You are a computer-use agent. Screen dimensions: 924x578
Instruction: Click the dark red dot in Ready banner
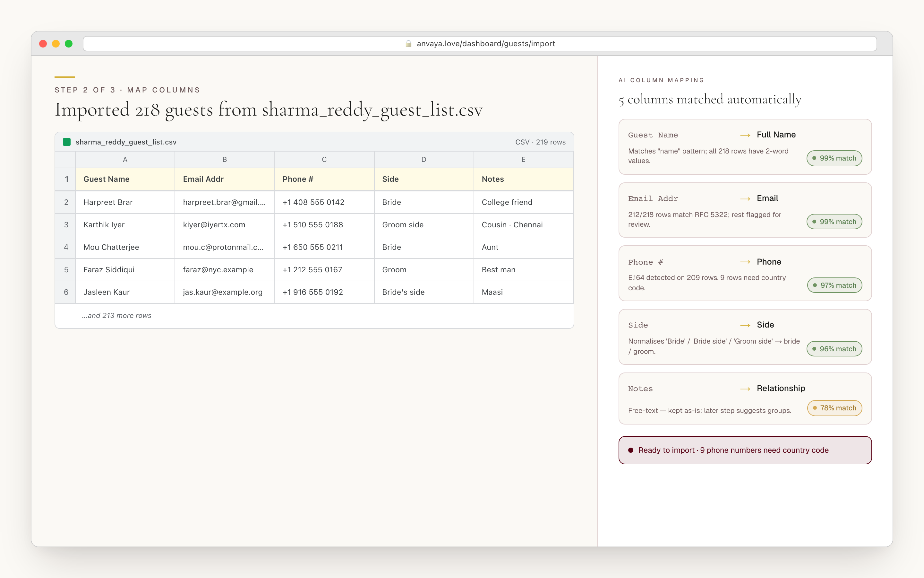[x=631, y=450]
